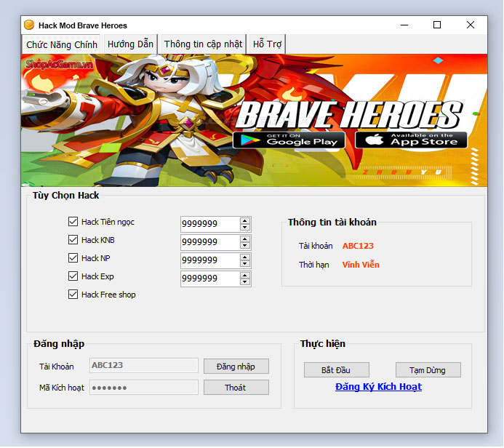Screen dimensions: 504x448
Task: Disable the Hack Exp checkbox
Action: click(x=73, y=276)
